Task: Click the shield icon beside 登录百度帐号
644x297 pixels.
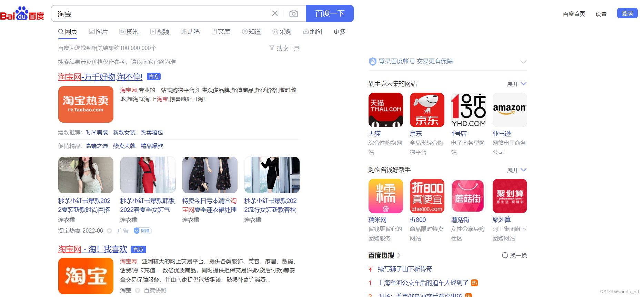Action: (x=373, y=62)
